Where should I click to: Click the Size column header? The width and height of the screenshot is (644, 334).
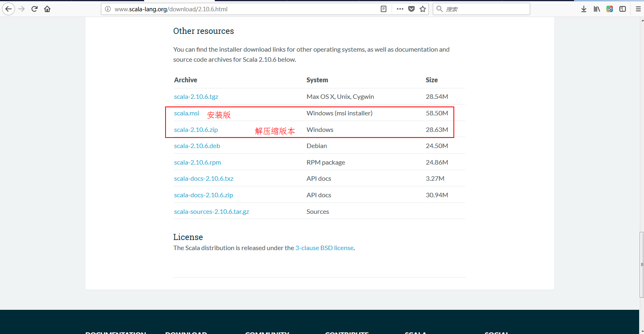click(x=432, y=80)
